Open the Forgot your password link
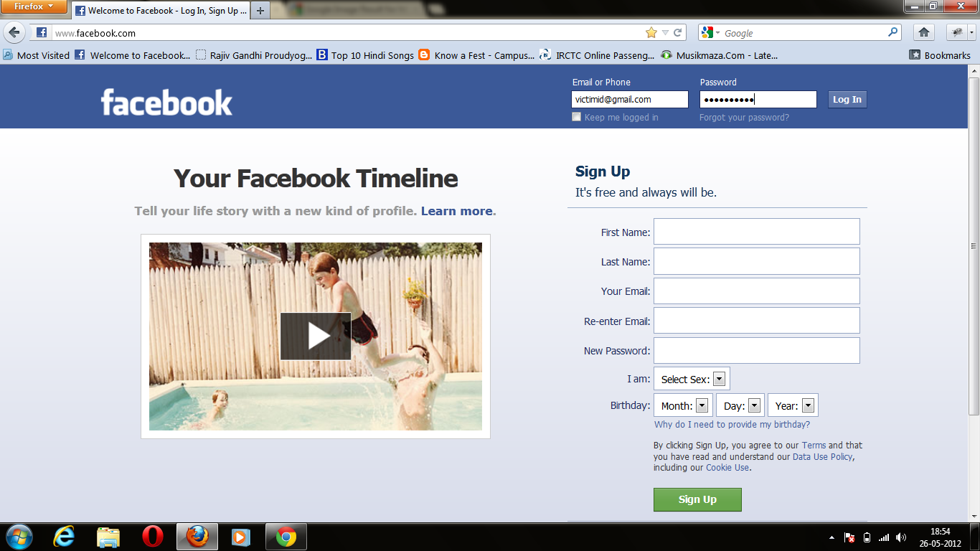980x551 pixels. click(x=744, y=118)
